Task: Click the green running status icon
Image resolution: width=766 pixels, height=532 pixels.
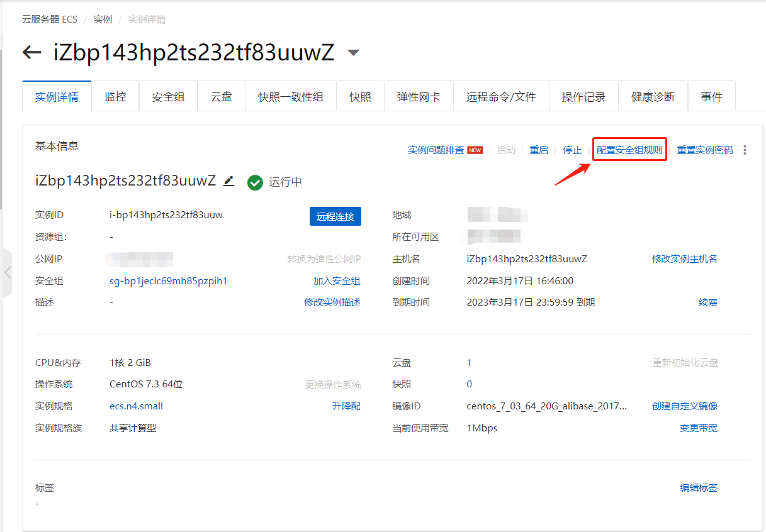Action: [x=255, y=182]
